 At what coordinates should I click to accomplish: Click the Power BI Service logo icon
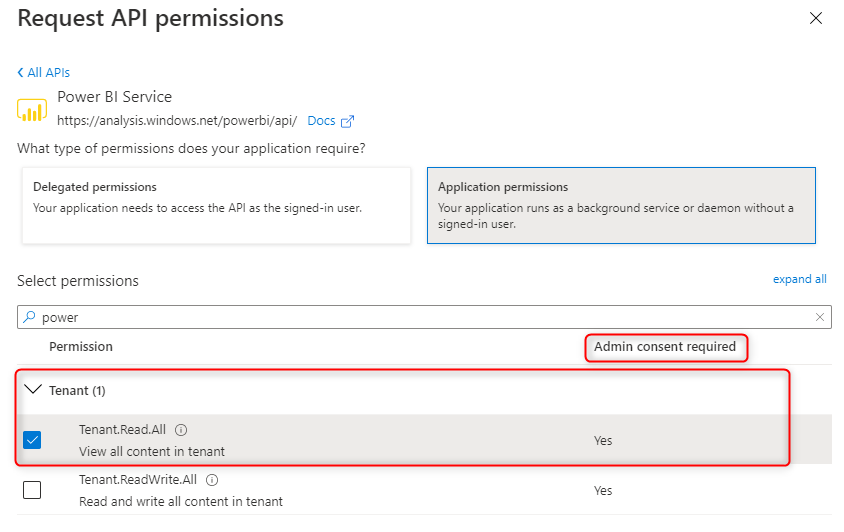32,108
